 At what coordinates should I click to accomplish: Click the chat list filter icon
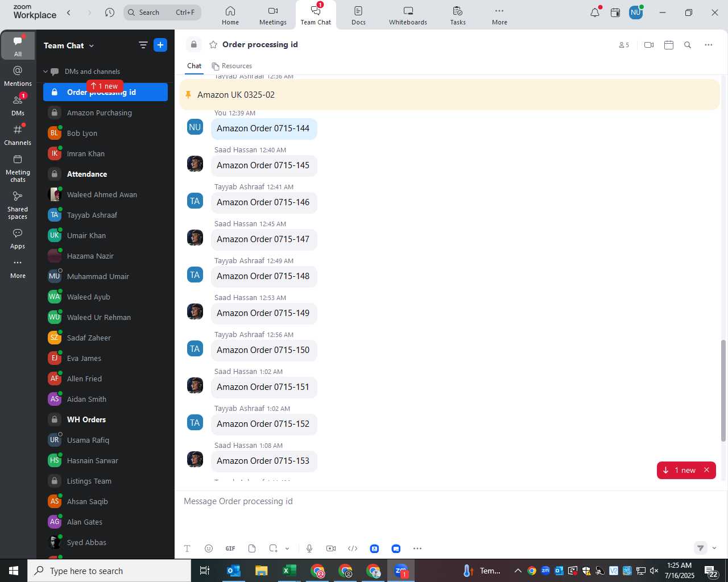(143, 45)
